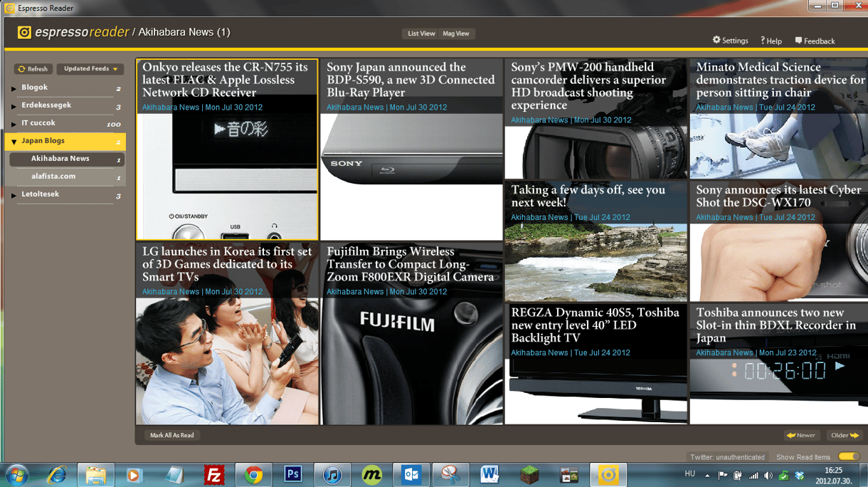868x487 pixels.
Task: Expand the Erdekessegek folder
Action: coord(14,106)
